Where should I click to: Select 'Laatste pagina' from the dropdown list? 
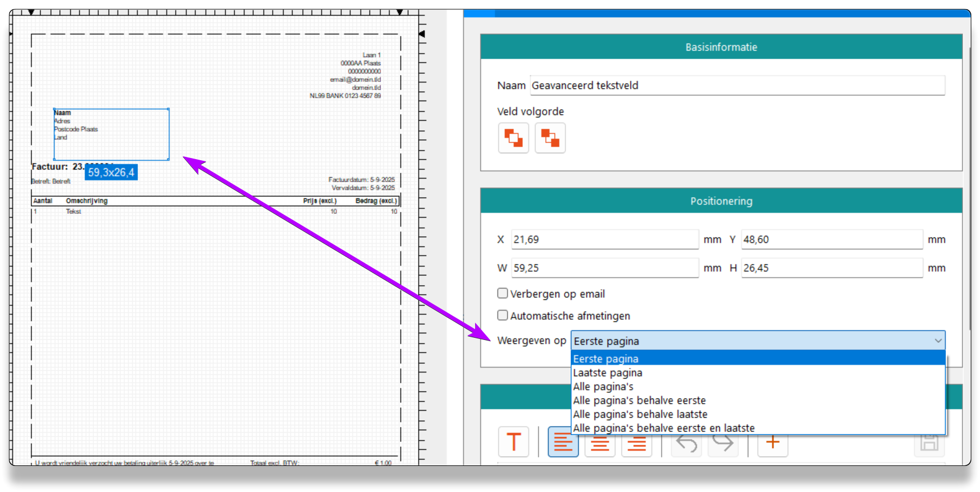click(x=608, y=373)
